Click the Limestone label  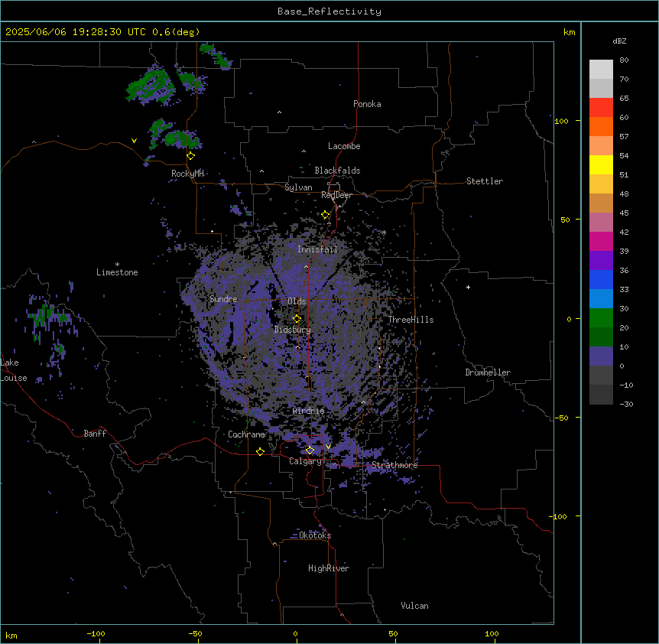coord(117,272)
